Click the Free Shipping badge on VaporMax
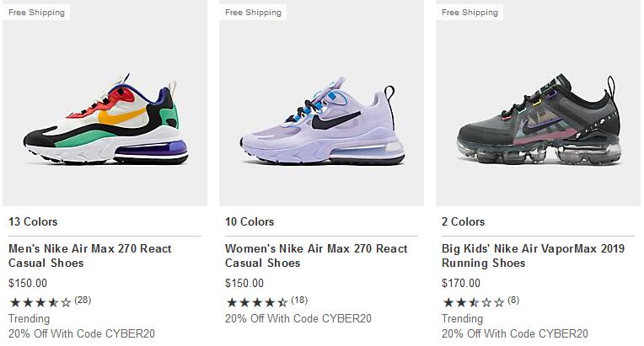This screenshot has height=346, width=644. [x=470, y=13]
